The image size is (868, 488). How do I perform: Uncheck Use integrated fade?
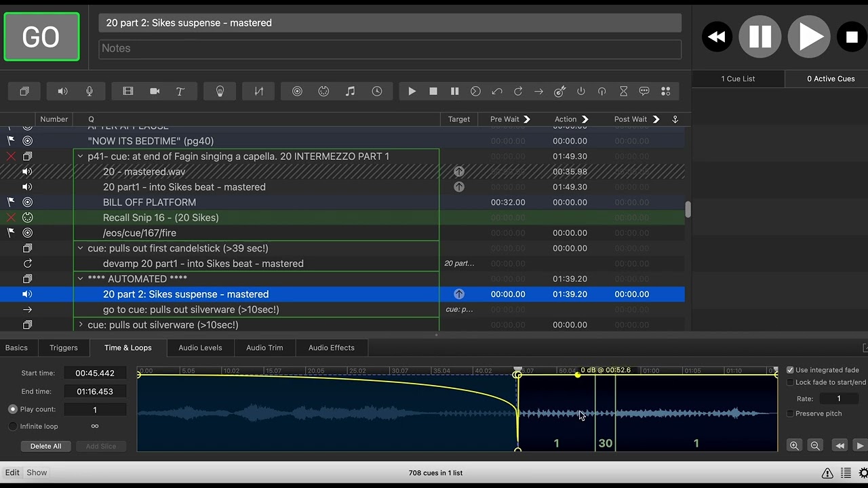790,370
